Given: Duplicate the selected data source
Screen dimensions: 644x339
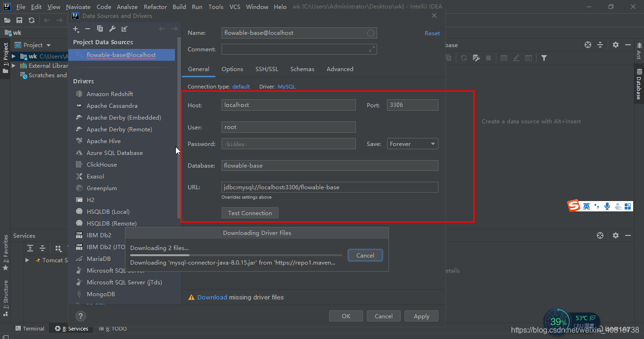Looking at the screenshot, I should pyautogui.click(x=100, y=29).
